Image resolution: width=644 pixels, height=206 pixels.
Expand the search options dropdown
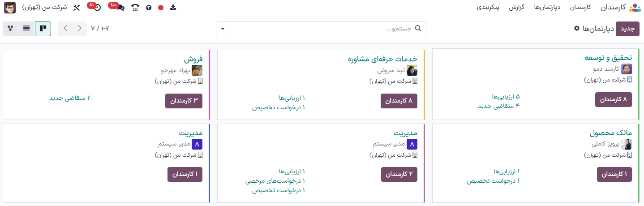223,29
